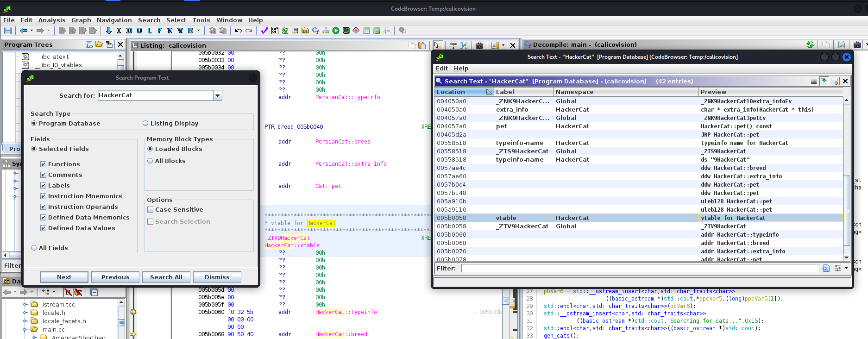Click the Previous search button

pos(115,277)
